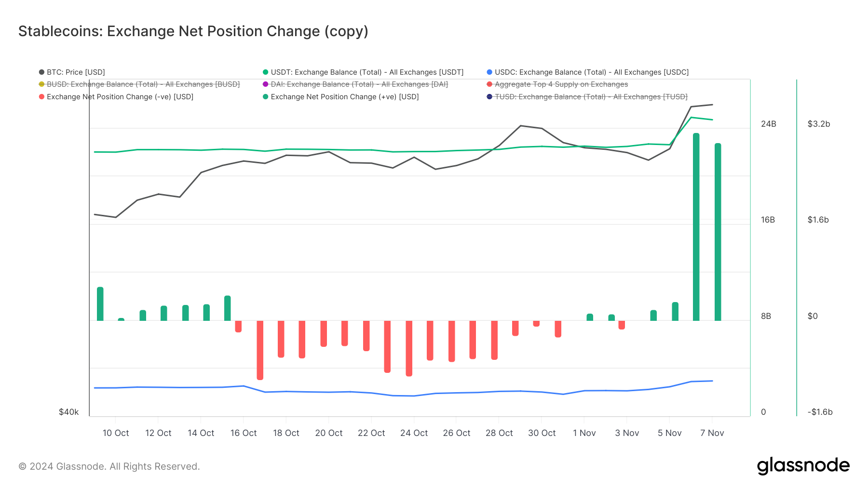Viewport: 868px width, 488px height.
Task: Toggle Exchange Net Position Change (+ve) label
Action: coord(345,97)
